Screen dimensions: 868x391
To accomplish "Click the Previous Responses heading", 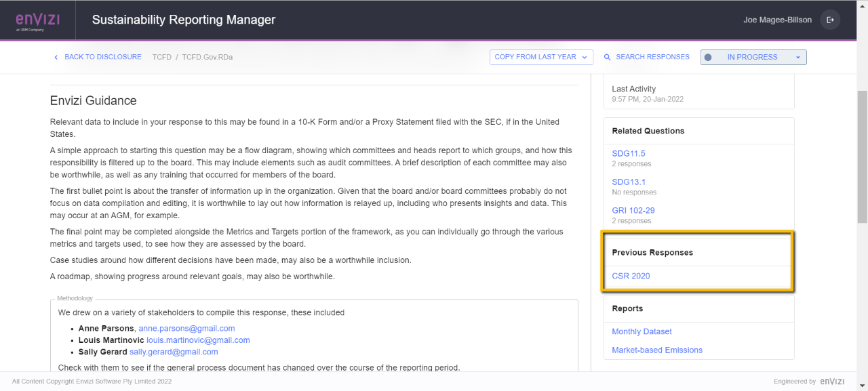I will point(652,252).
